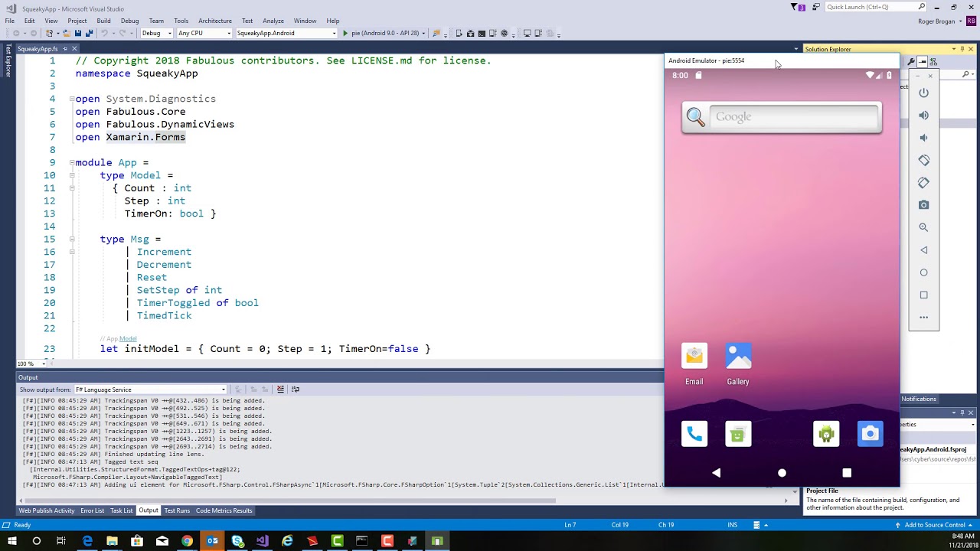Open Skype from Windows taskbar

tap(237, 541)
